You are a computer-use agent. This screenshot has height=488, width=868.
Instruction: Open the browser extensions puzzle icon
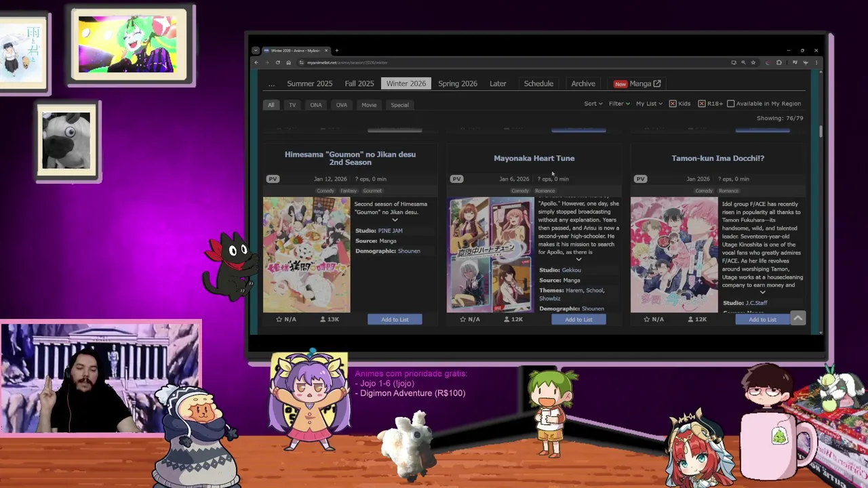click(x=778, y=62)
